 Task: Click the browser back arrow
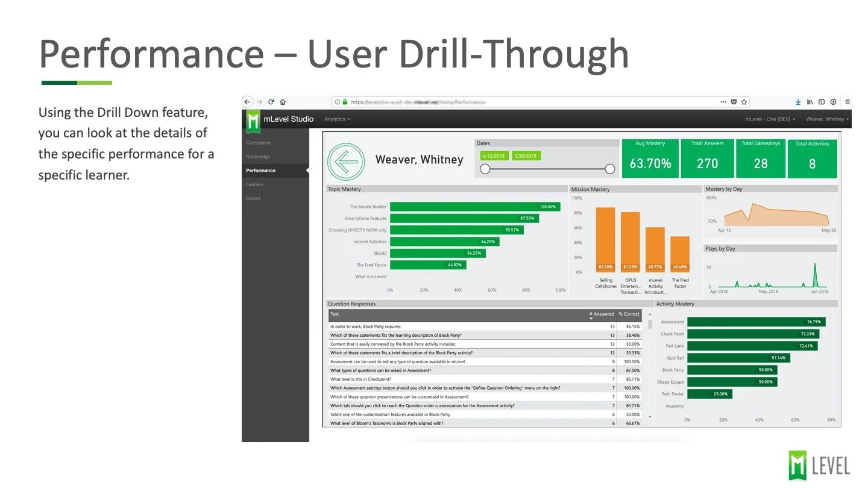[247, 102]
